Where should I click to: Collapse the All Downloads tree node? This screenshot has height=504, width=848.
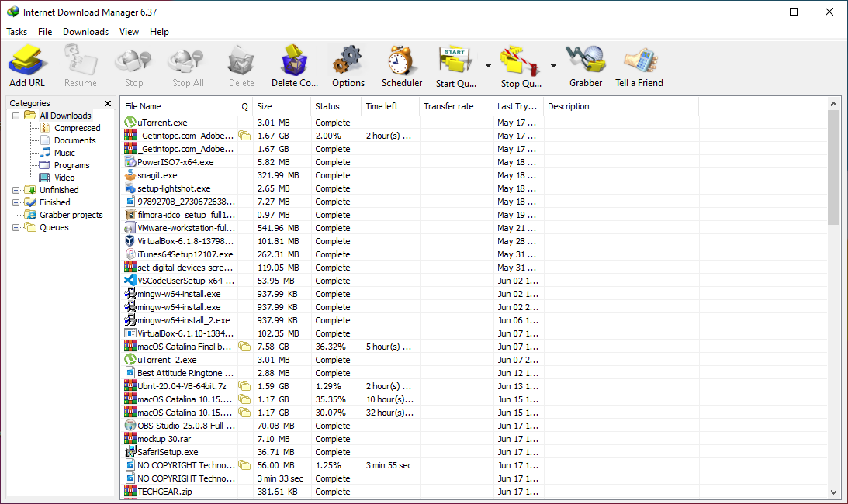tap(16, 116)
